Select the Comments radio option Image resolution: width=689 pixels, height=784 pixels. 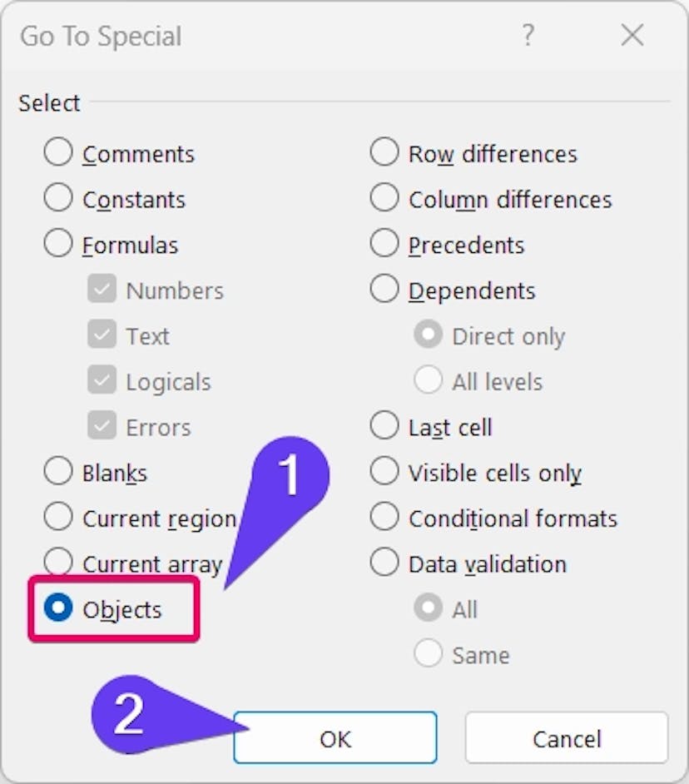[x=58, y=153]
